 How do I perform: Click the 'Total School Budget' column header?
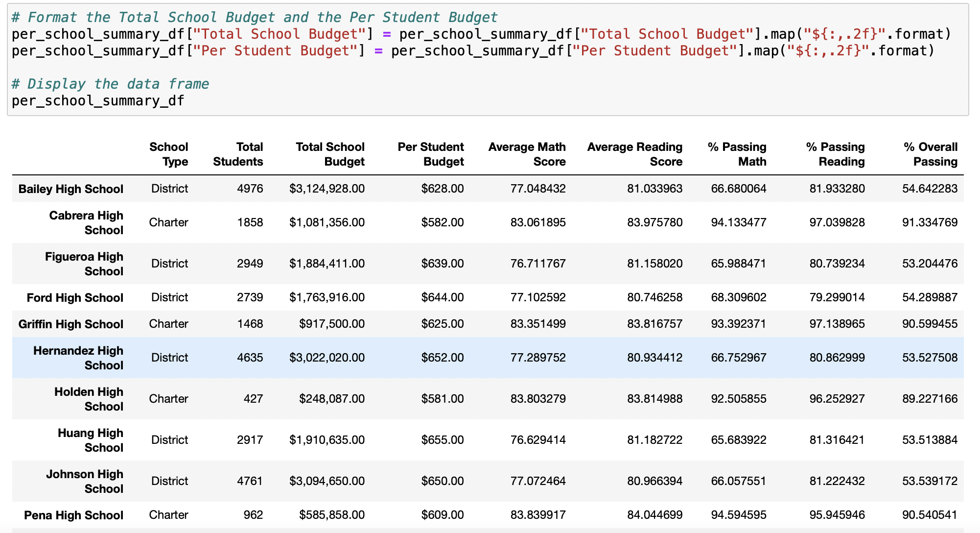click(x=330, y=154)
